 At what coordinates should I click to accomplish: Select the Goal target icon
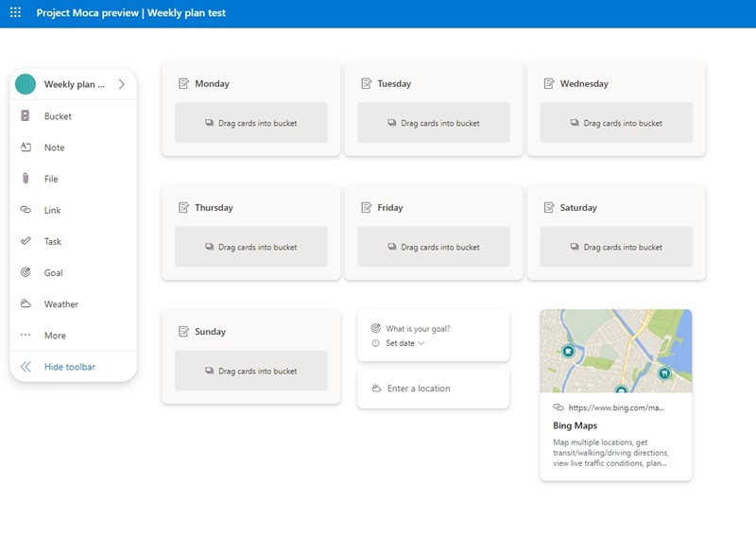pyautogui.click(x=26, y=272)
